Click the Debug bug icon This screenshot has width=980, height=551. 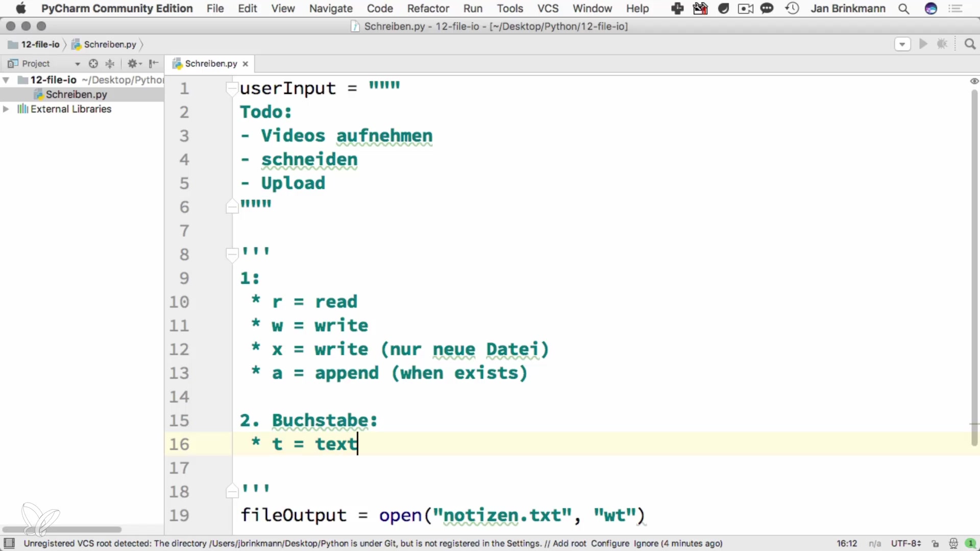942,44
